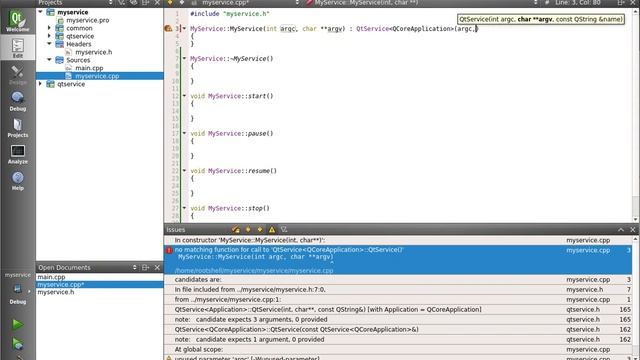Select 'candidate expects 3 arguments' note
Screen dimensions: 640x360
point(398,320)
